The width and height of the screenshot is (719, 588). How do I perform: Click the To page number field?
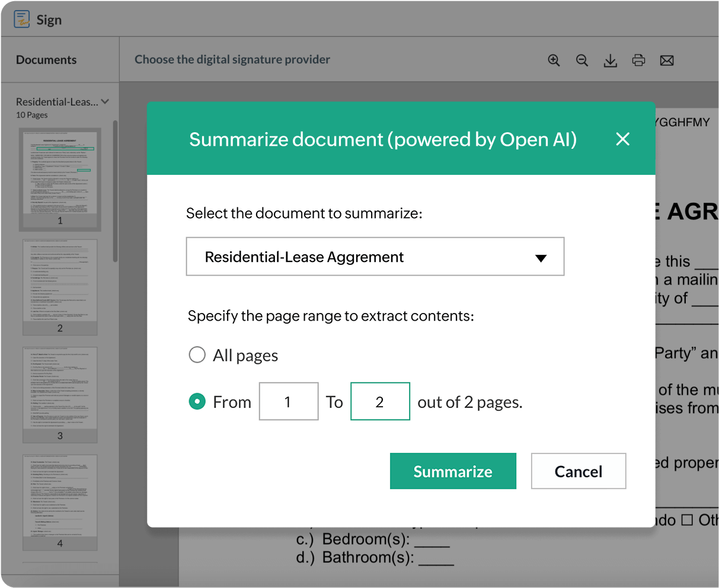pos(380,401)
